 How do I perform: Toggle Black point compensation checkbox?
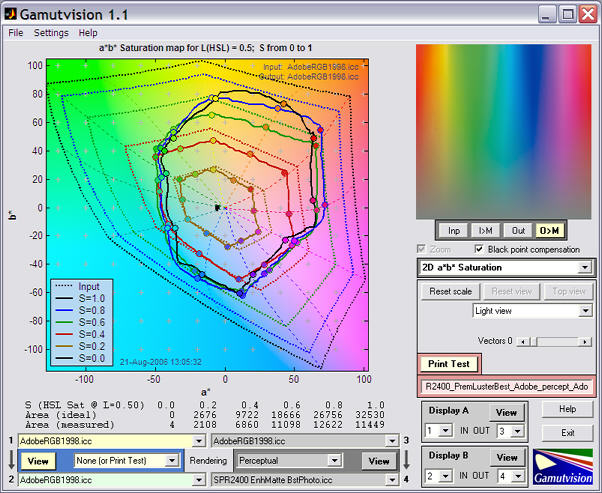[480, 249]
